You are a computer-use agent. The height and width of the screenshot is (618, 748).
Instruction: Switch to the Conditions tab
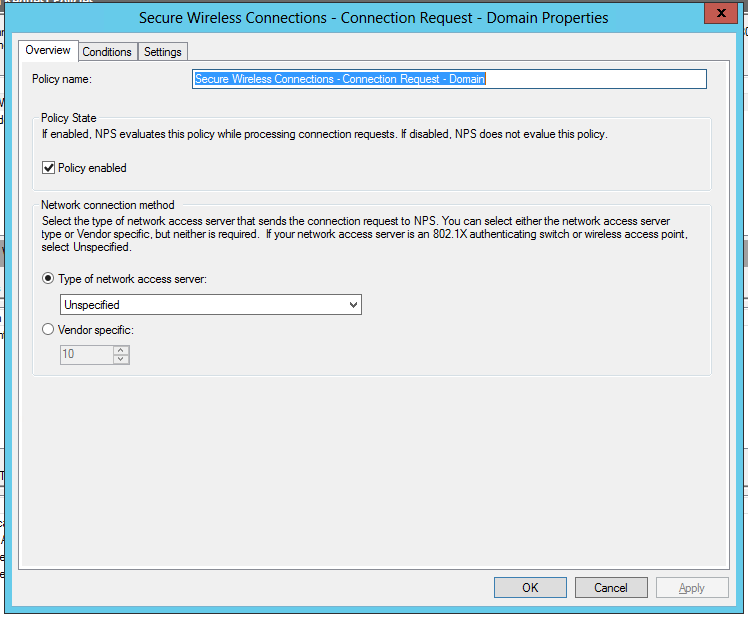pos(107,52)
